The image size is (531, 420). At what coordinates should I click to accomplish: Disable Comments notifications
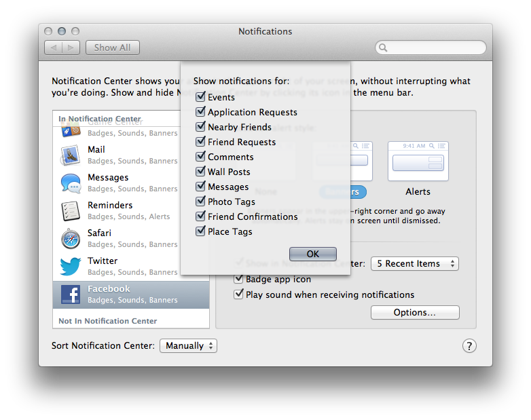tap(200, 156)
